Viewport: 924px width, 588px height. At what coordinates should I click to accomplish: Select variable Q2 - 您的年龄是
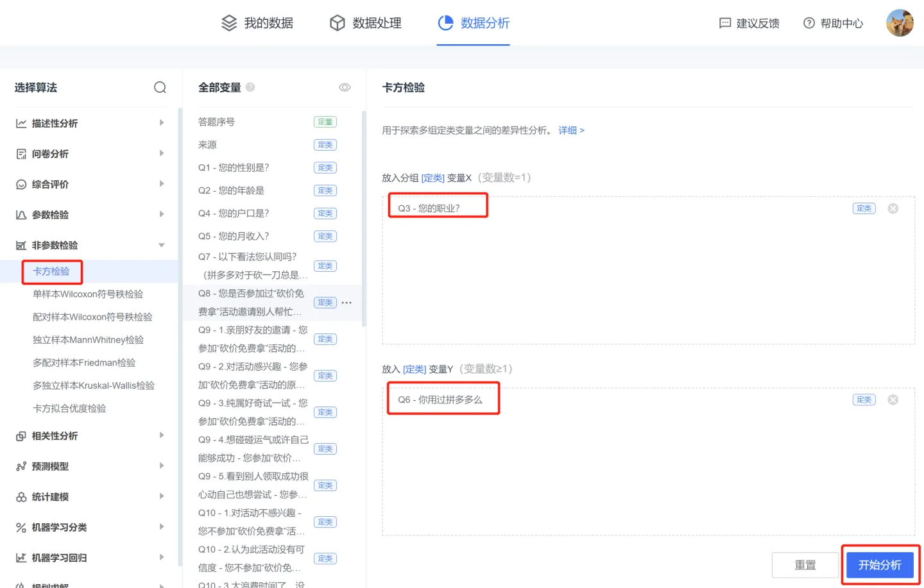coord(231,190)
